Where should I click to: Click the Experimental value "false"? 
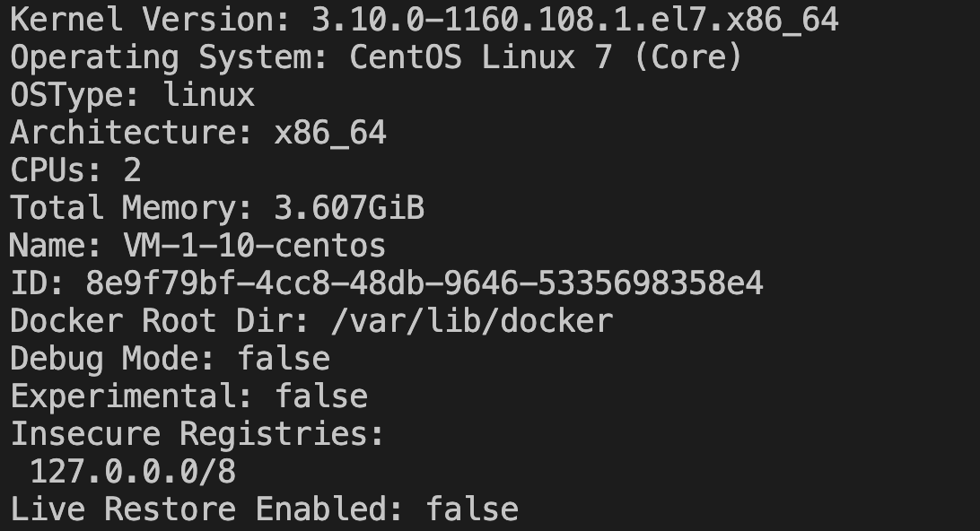320,396
